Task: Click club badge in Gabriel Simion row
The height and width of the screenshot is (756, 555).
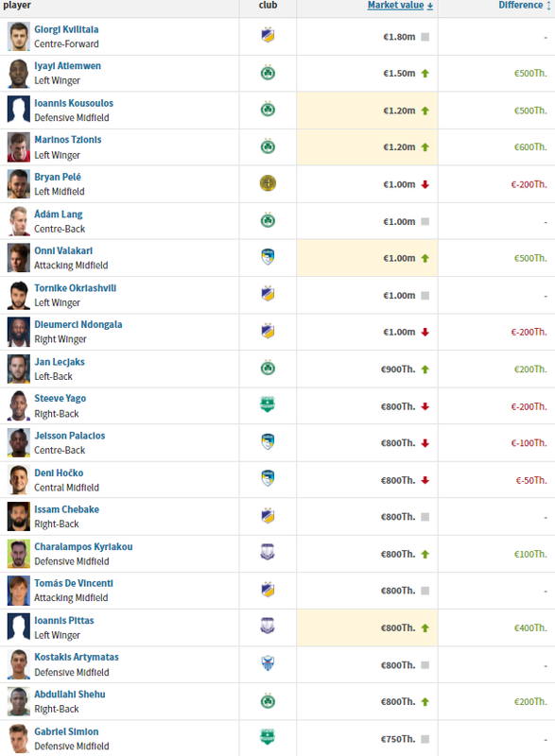Action: [268, 737]
